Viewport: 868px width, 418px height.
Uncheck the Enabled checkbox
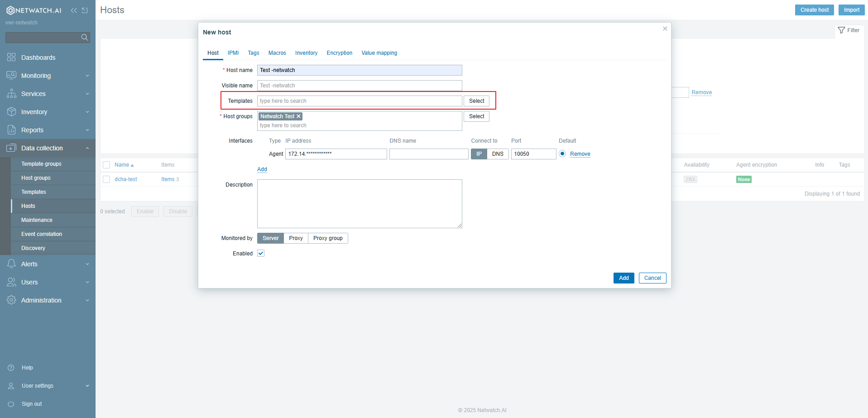[x=261, y=254]
